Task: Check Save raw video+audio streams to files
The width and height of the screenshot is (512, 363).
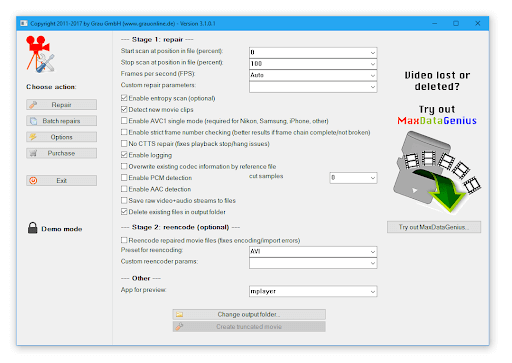Action: 124,200
